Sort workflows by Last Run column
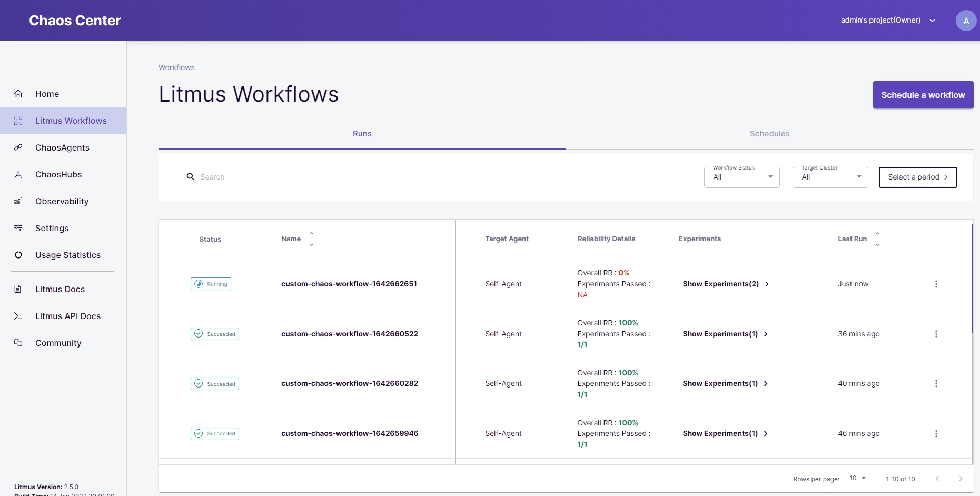The width and height of the screenshot is (980, 496). tap(877, 239)
